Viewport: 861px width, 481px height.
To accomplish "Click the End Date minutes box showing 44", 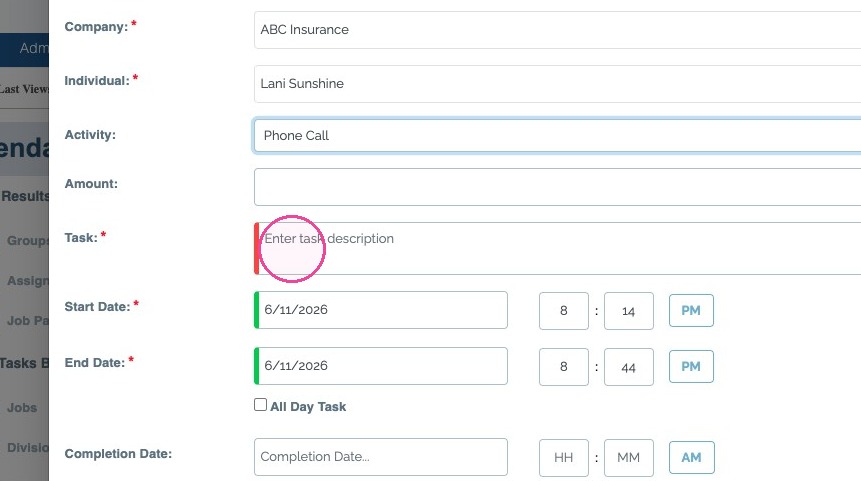I will pos(629,367).
